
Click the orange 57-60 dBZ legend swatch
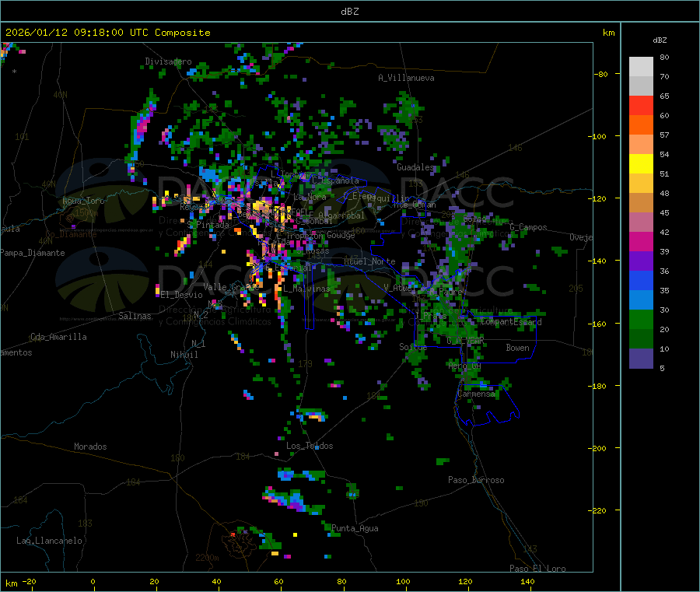coord(641,125)
